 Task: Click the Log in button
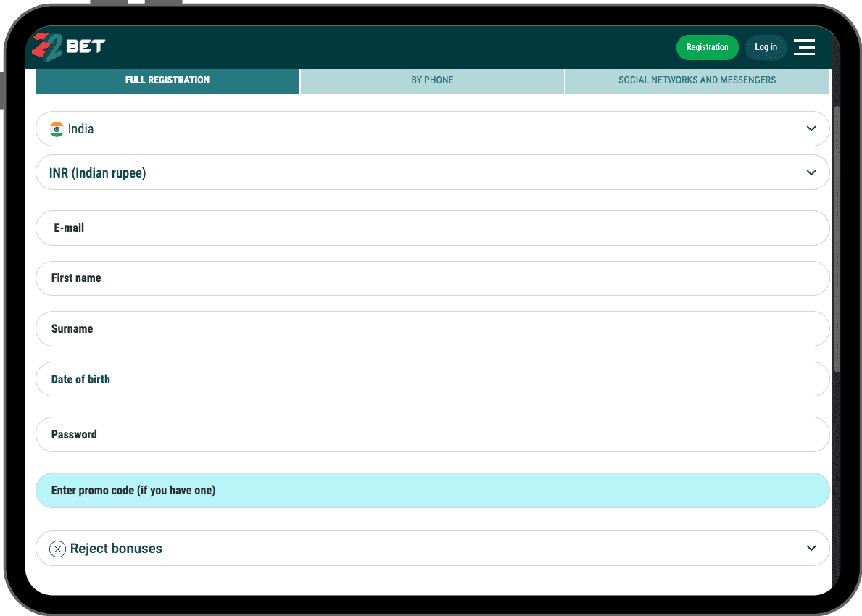pyautogui.click(x=766, y=47)
